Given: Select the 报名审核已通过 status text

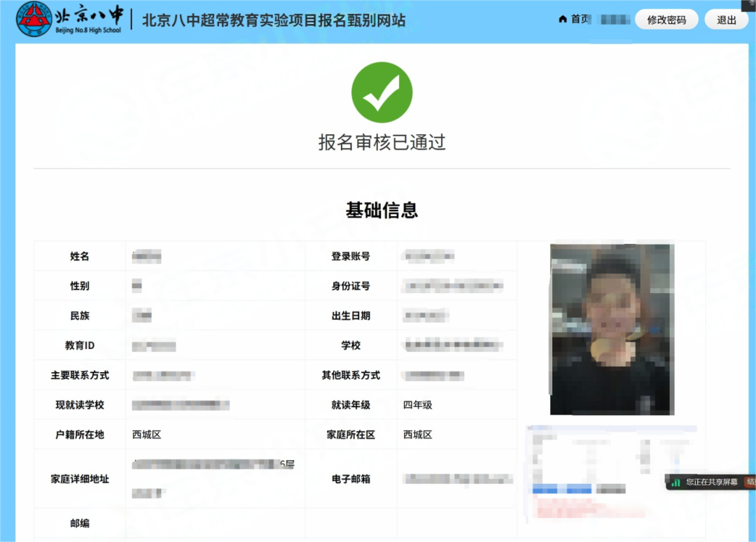Looking at the screenshot, I should (382, 142).
